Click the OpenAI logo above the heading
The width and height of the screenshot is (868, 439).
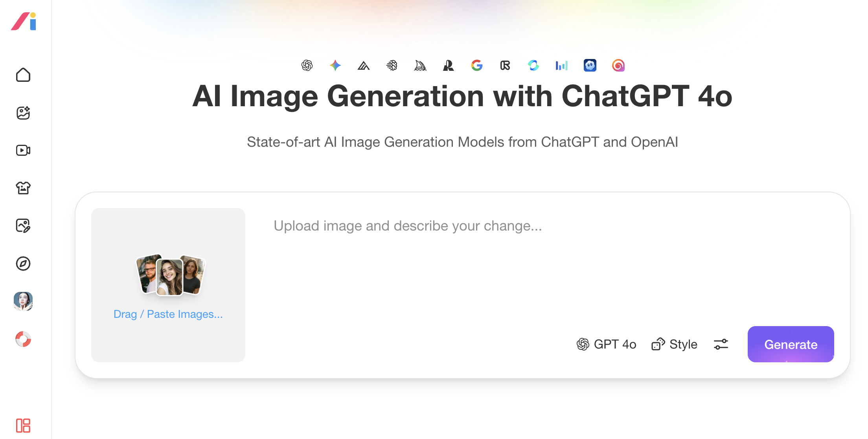pyautogui.click(x=307, y=65)
